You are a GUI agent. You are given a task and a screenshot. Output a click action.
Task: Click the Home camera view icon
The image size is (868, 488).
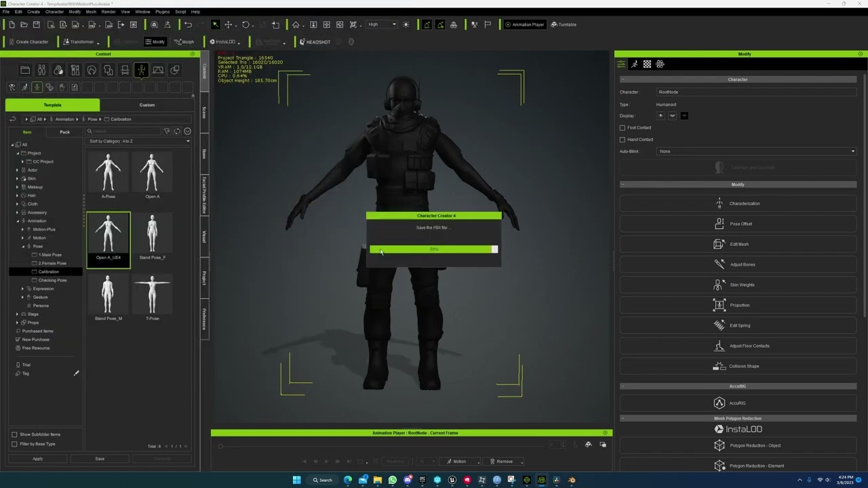(296, 25)
